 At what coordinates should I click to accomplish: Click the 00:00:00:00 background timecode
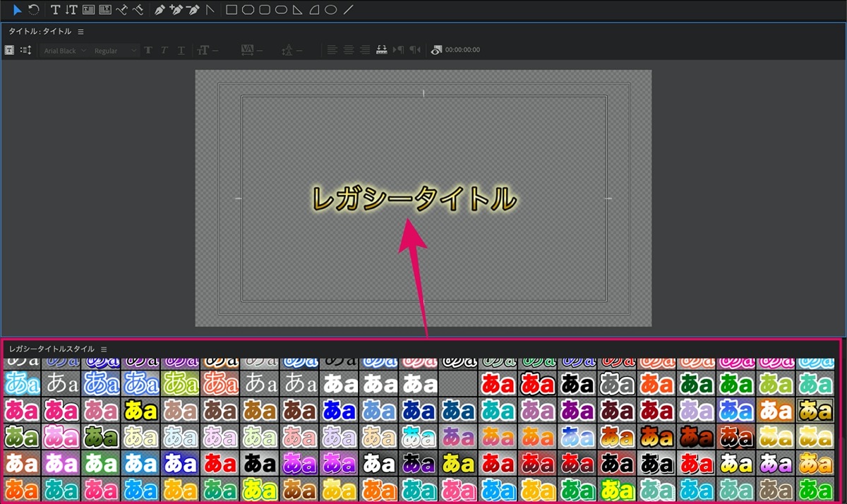click(462, 50)
